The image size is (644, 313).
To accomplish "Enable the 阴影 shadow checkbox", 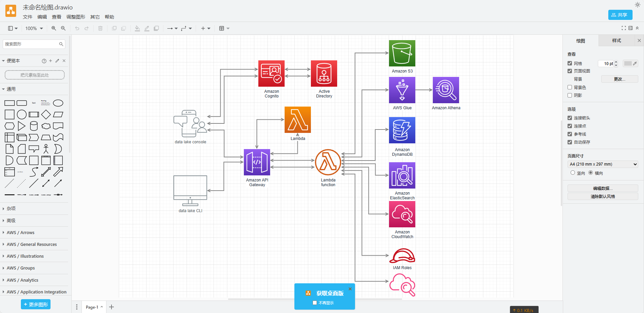I will pyautogui.click(x=570, y=95).
